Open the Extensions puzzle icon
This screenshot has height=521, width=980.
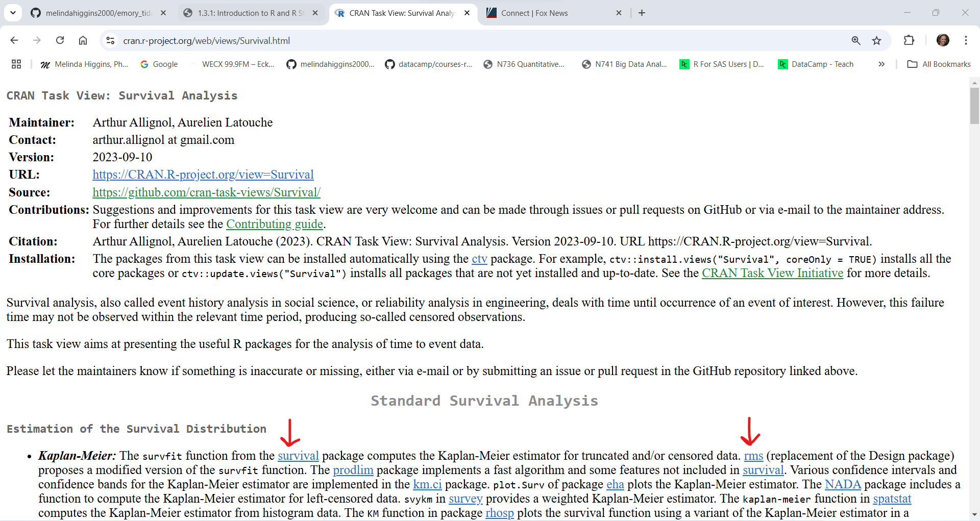909,40
